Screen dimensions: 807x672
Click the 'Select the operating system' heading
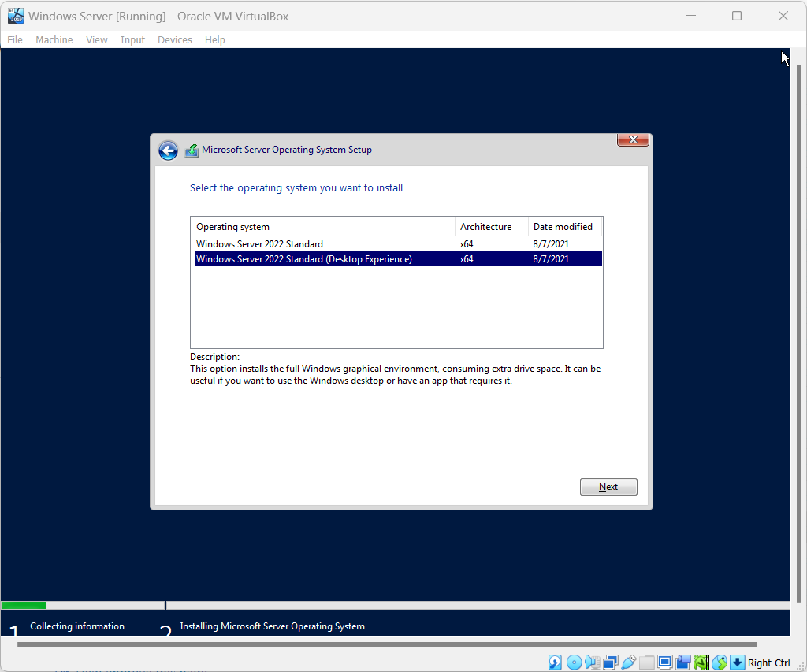click(296, 187)
